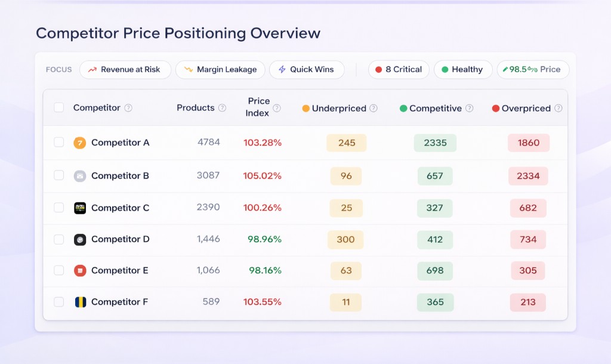
Task: Click the Overpriced column help icon
Action: point(558,109)
